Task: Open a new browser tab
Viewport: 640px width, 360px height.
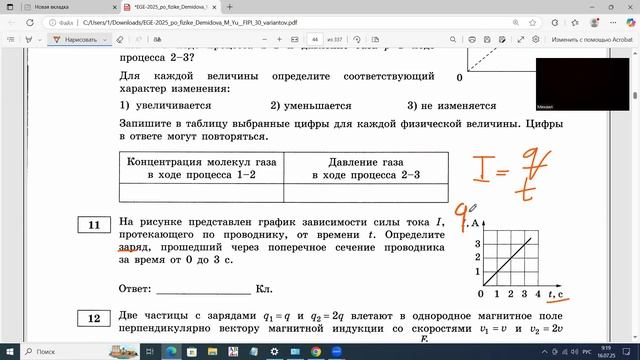Action: pos(229,7)
